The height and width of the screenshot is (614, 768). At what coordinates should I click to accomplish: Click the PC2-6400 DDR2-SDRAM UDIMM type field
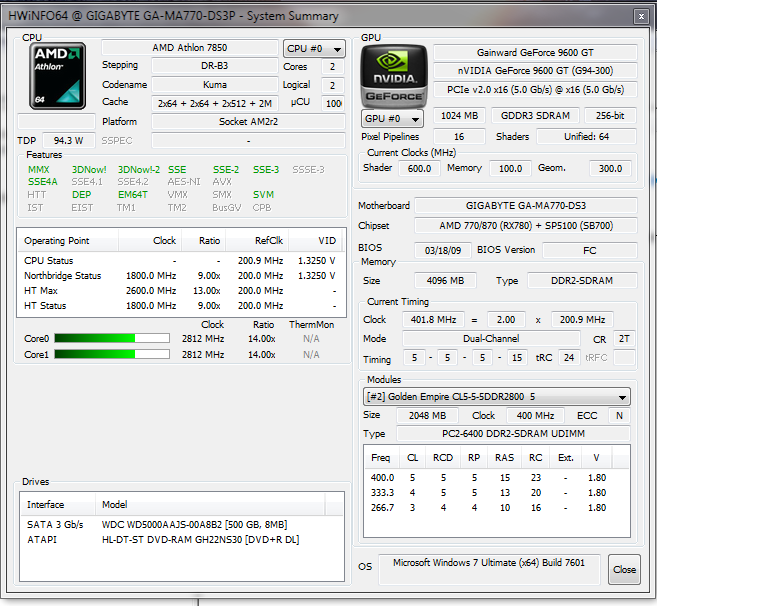click(513, 433)
